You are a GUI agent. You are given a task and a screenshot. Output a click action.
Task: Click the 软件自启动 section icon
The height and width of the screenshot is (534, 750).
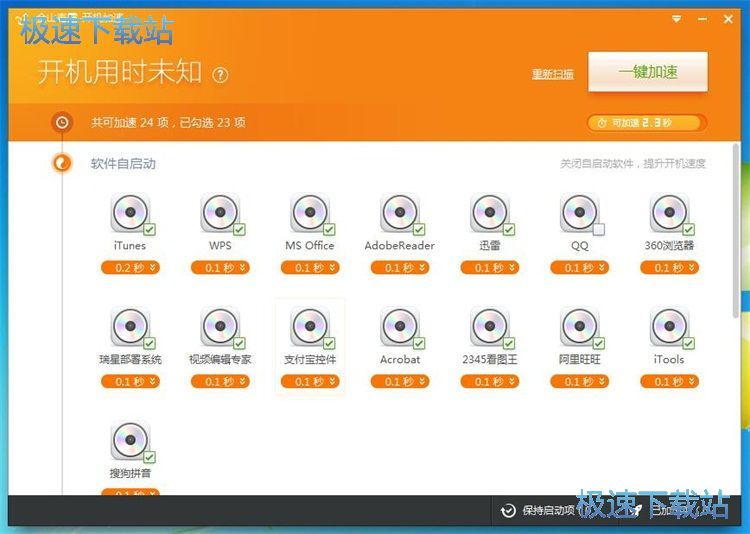62,164
